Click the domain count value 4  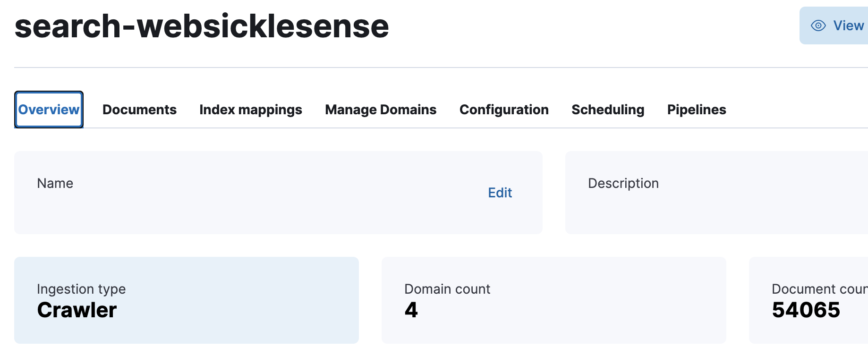pyautogui.click(x=411, y=310)
